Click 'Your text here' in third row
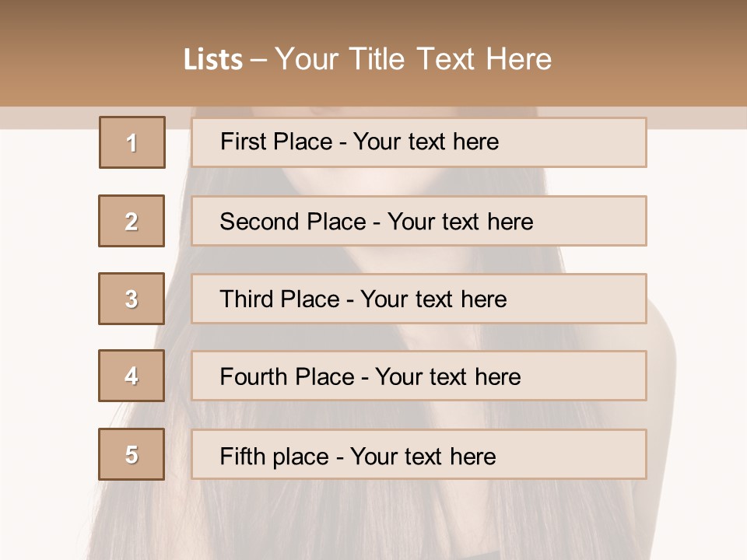Viewport: 747px width, 560px height. [x=433, y=299]
